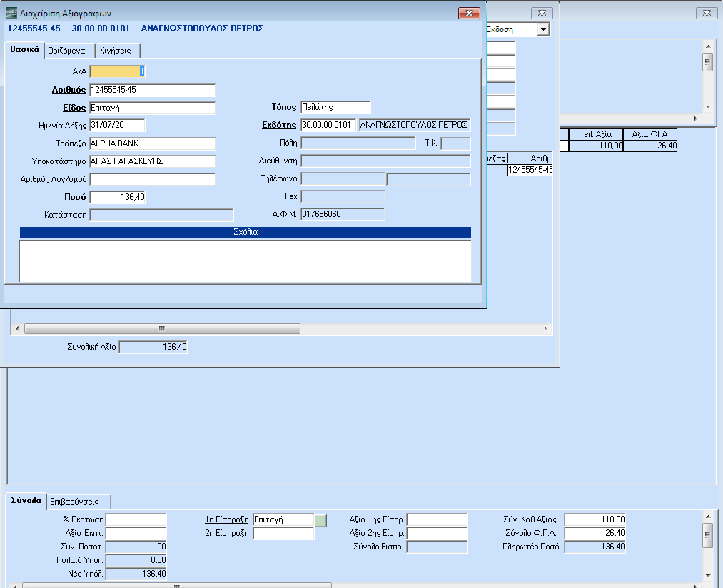Click the Fax field
The image size is (723, 588).
(x=343, y=196)
